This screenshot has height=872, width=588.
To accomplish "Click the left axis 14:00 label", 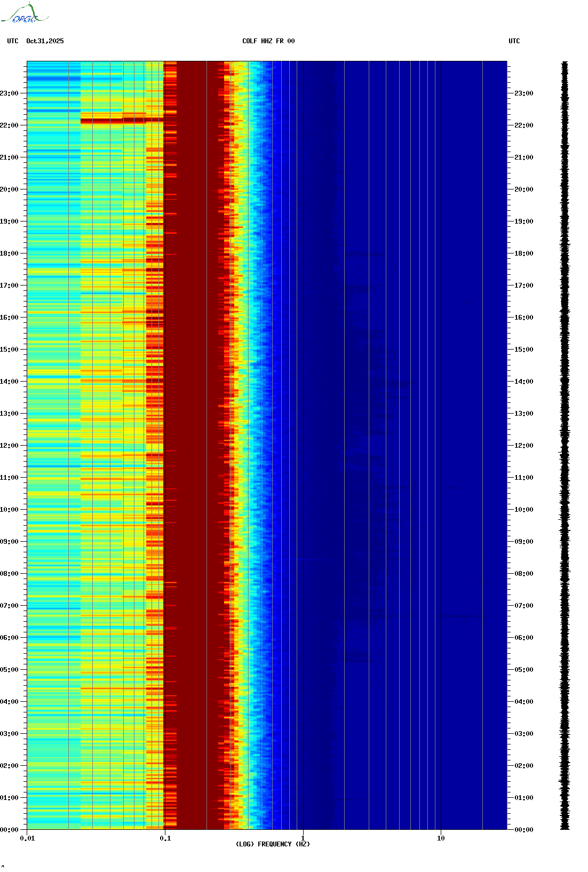I will point(9,382).
